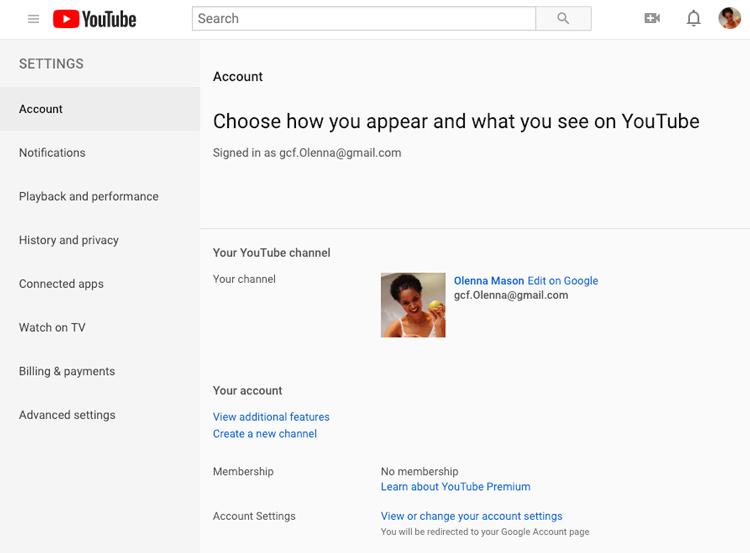Click Learn about YouTube Premium
This screenshot has width=750, height=553.
455,487
